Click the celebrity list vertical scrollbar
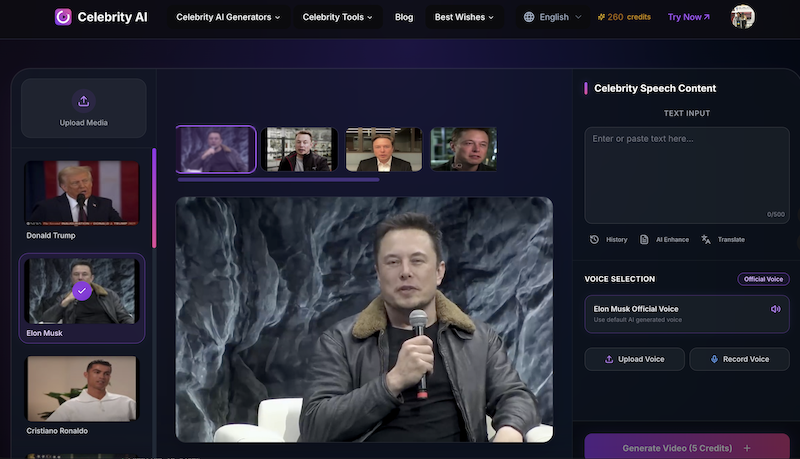The image size is (800, 459). pyautogui.click(x=154, y=198)
